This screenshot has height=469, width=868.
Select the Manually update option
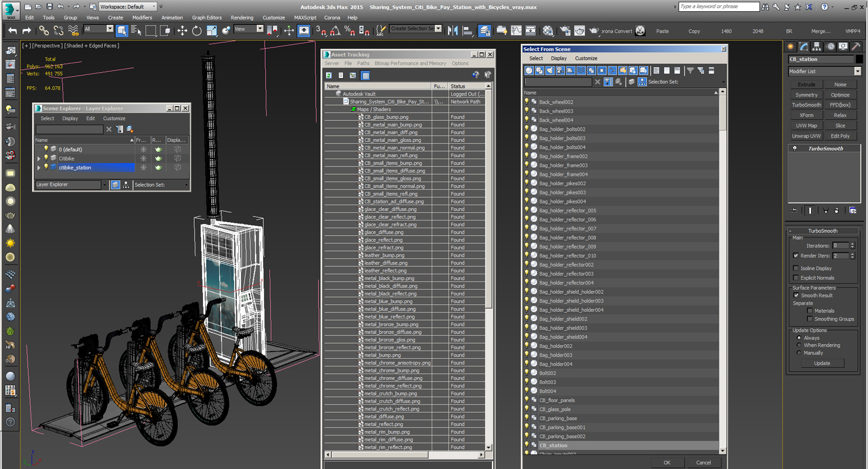(799, 353)
